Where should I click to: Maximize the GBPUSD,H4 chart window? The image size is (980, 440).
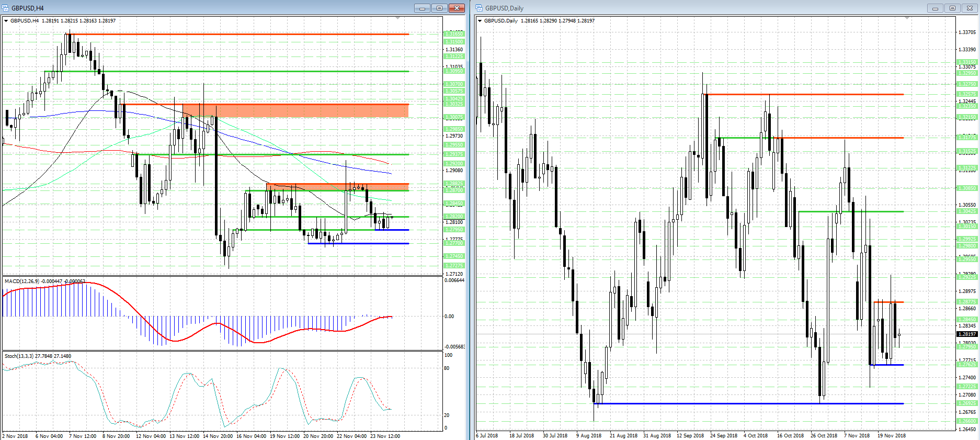pos(439,8)
